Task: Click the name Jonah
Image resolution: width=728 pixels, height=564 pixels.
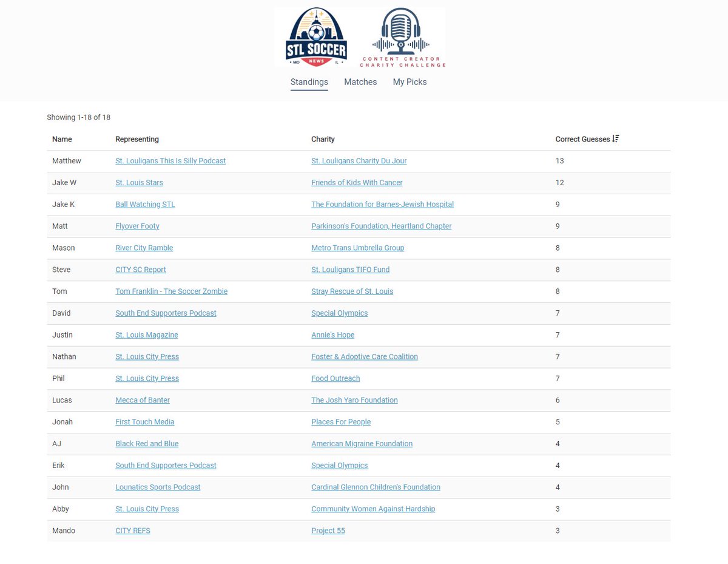Action: click(63, 422)
